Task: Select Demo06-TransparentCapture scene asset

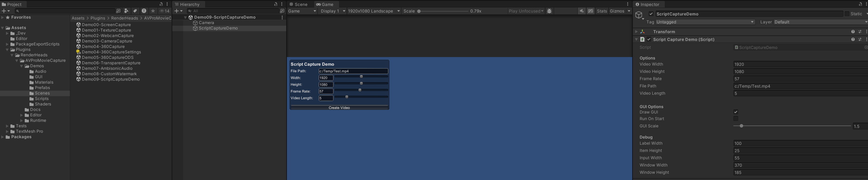Action: coord(111,63)
